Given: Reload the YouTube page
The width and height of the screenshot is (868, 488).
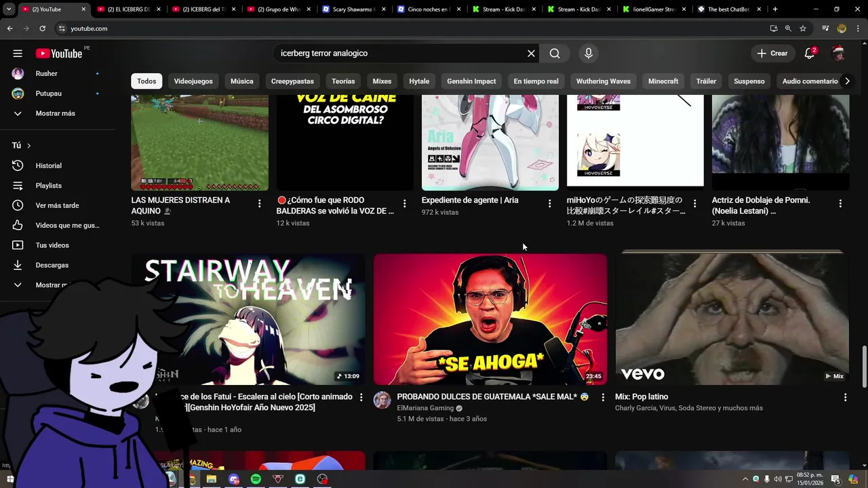Looking at the screenshot, I should click(x=42, y=28).
